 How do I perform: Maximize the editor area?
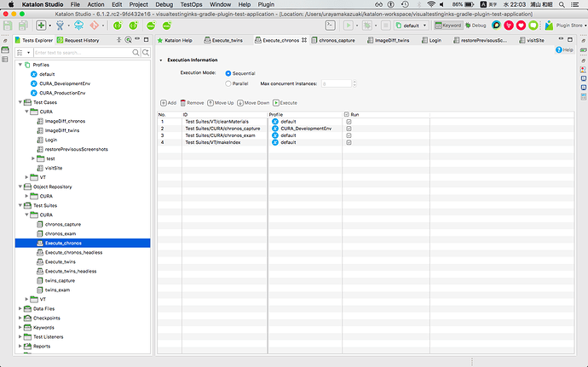click(570, 39)
